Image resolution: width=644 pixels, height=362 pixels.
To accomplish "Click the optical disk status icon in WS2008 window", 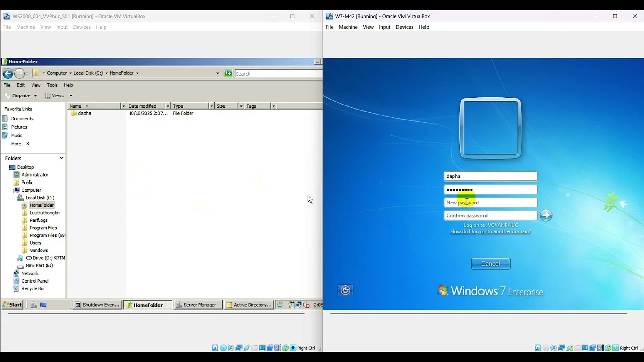I will pyautogui.click(x=223, y=348).
